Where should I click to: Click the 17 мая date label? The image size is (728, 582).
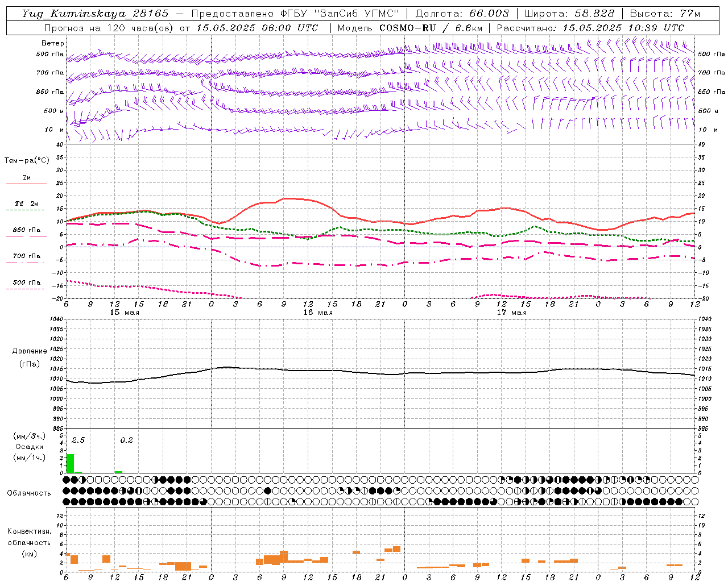tap(511, 313)
